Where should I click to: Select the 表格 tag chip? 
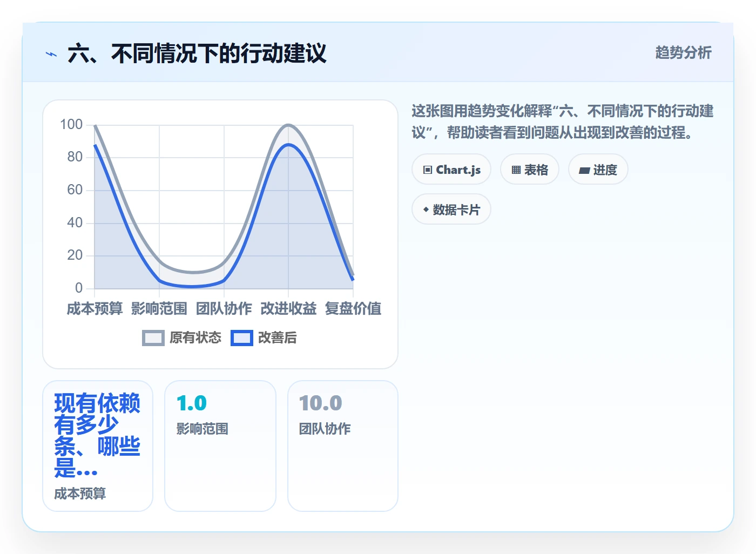pos(530,169)
